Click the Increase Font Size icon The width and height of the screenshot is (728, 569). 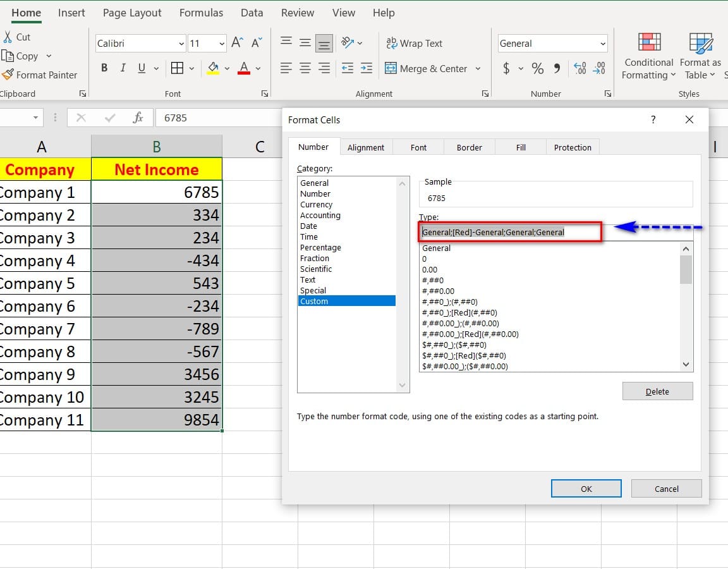(237, 43)
